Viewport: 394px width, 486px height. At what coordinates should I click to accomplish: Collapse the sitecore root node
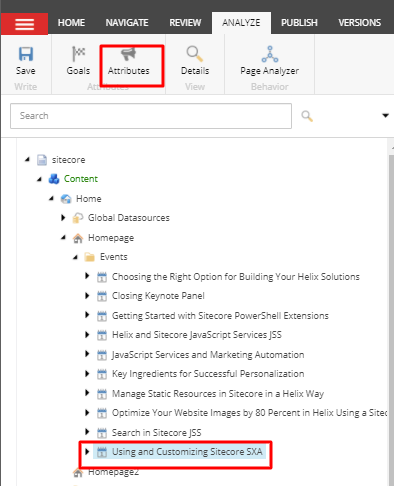coord(28,160)
